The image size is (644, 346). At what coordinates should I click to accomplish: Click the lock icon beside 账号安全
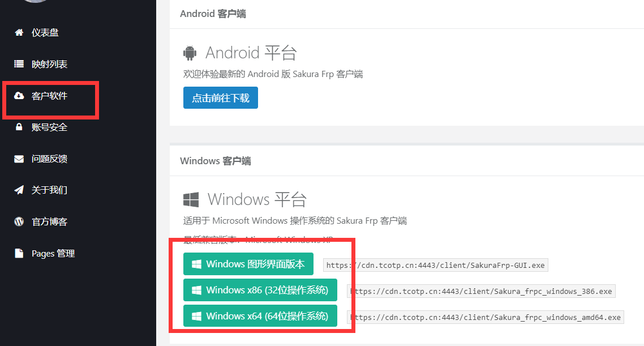(19, 127)
